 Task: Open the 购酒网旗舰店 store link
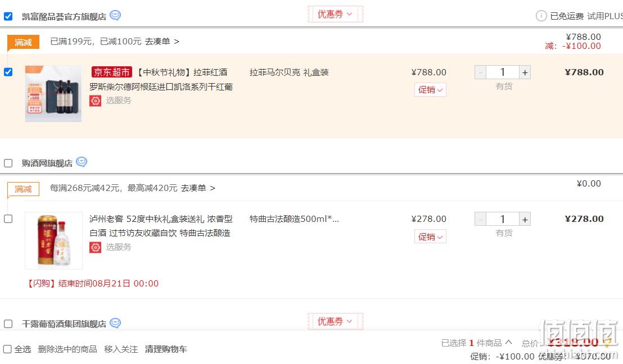coord(47,163)
